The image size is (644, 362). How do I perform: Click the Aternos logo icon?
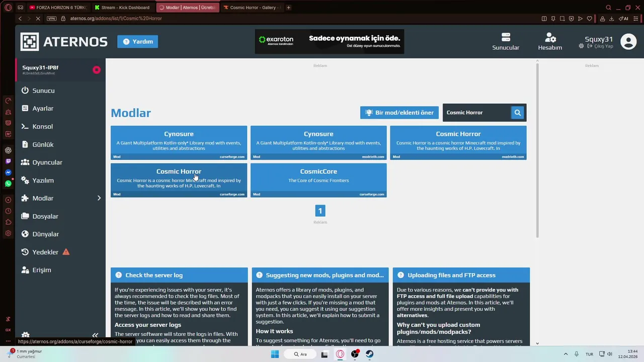[29, 42]
